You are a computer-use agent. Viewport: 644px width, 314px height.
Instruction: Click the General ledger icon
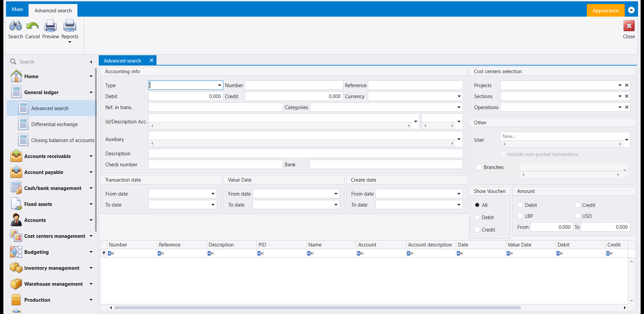16,92
